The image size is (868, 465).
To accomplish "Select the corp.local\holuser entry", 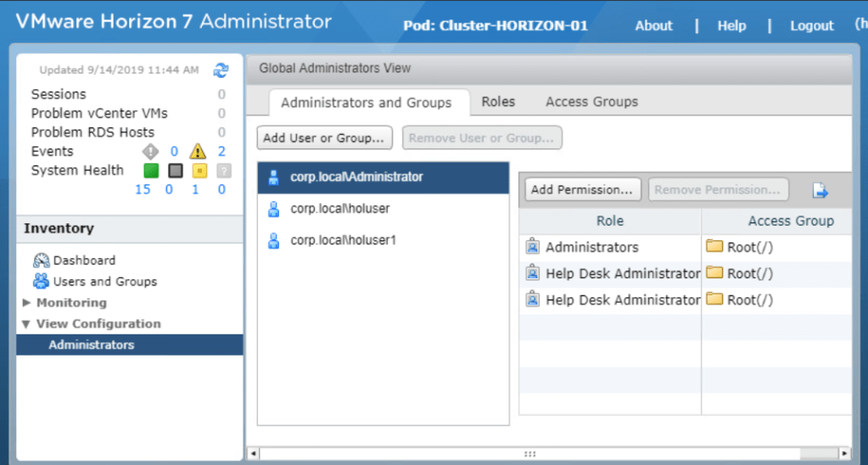I will [339, 209].
